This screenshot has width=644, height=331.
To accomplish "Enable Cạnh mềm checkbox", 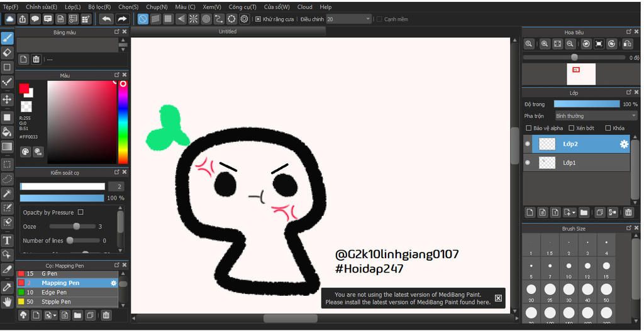I will [379, 19].
